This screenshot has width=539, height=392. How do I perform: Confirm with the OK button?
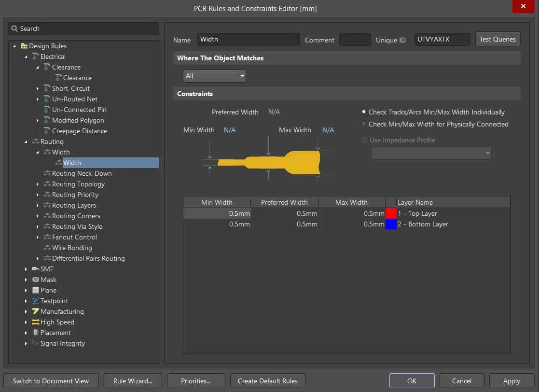coord(412,380)
